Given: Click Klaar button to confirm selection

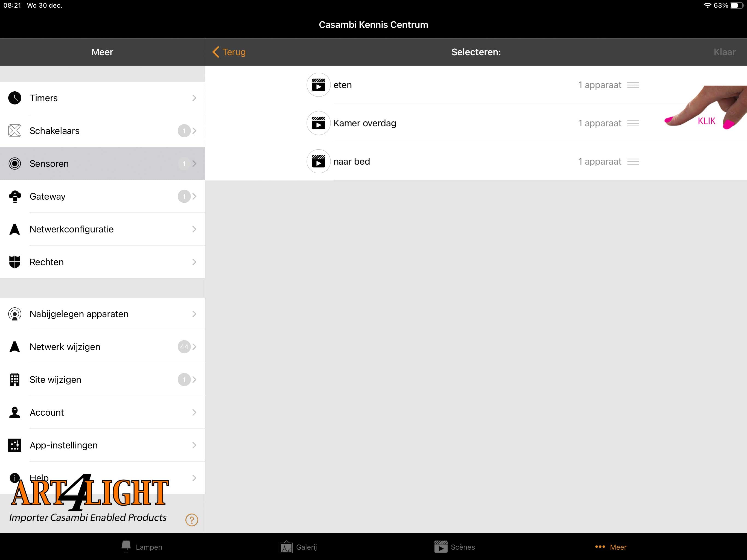Looking at the screenshot, I should point(724,52).
